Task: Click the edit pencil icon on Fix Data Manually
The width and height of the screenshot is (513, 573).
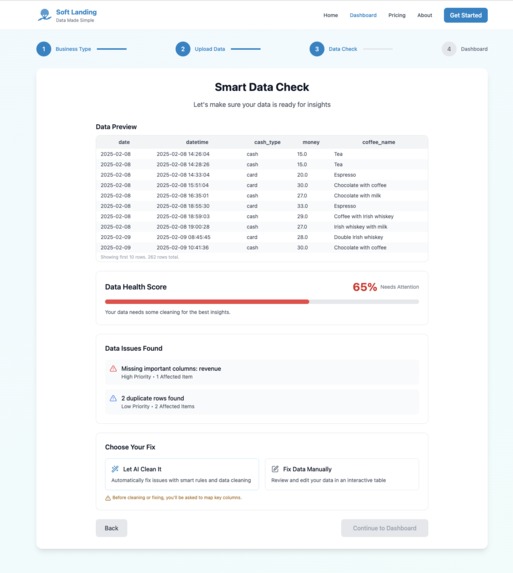Action: [275, 469]
